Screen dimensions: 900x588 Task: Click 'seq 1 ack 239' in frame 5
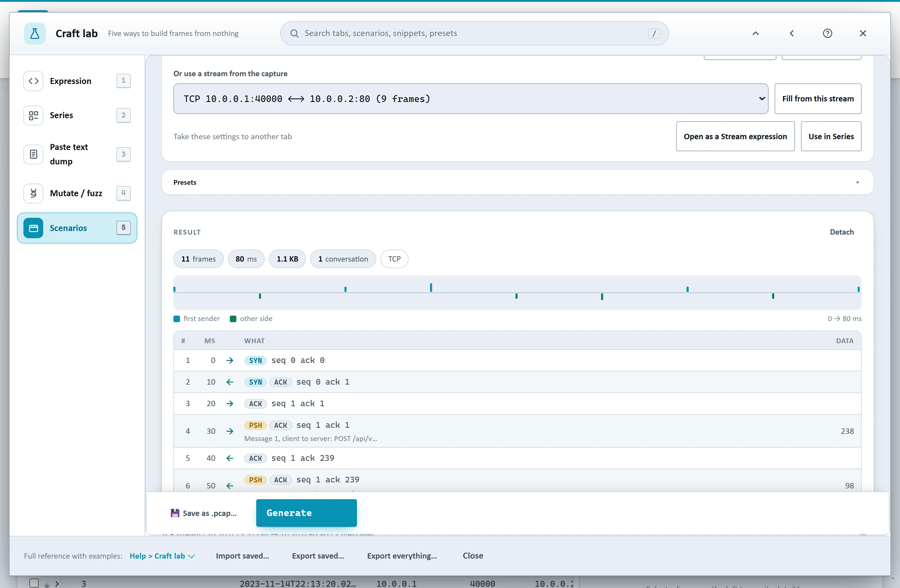(303, 458)
